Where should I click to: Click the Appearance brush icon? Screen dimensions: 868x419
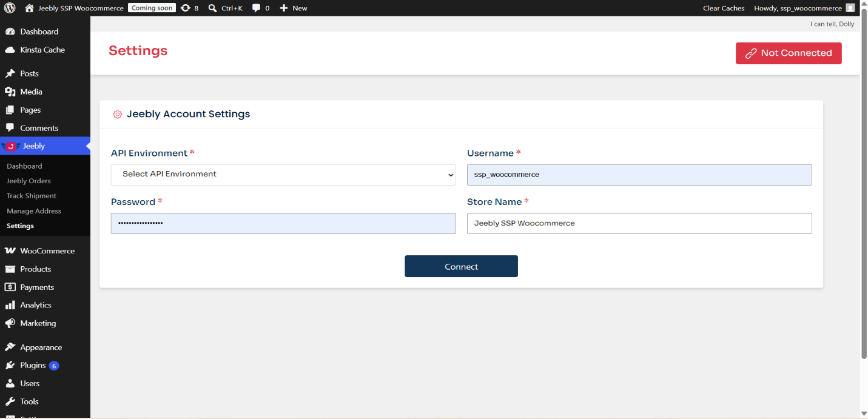tap(10, 347)
